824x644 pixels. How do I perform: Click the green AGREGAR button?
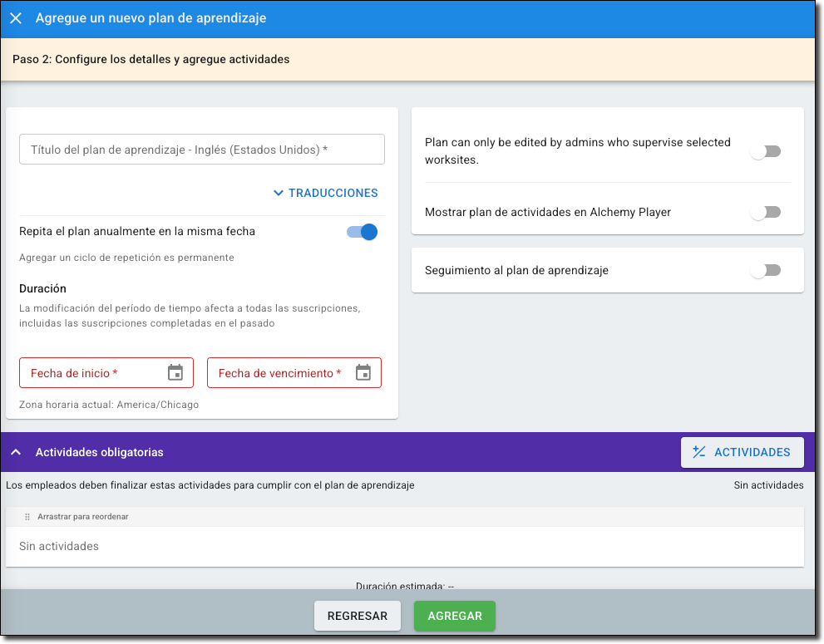[455, 616]
